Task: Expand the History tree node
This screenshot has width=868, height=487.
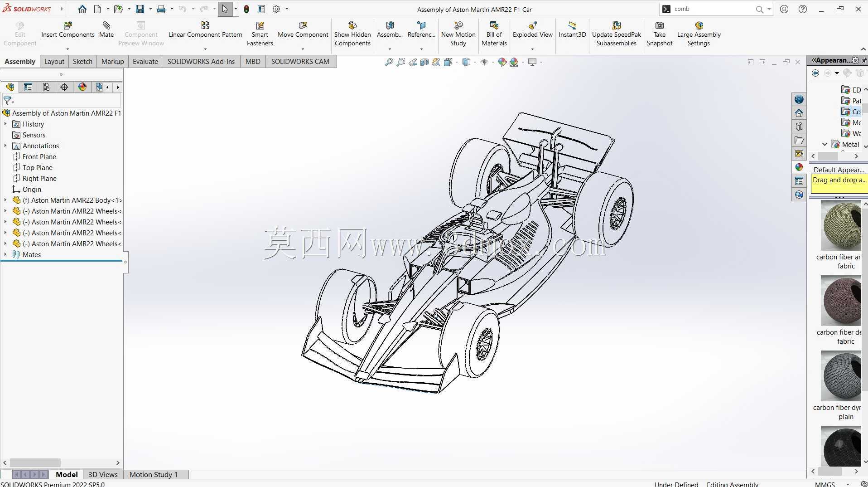Action: point(5,124)
